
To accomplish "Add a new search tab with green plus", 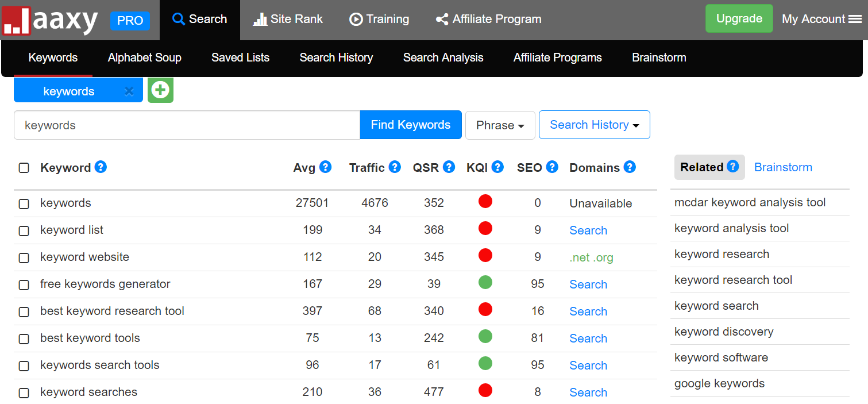I will coord(160,90).
